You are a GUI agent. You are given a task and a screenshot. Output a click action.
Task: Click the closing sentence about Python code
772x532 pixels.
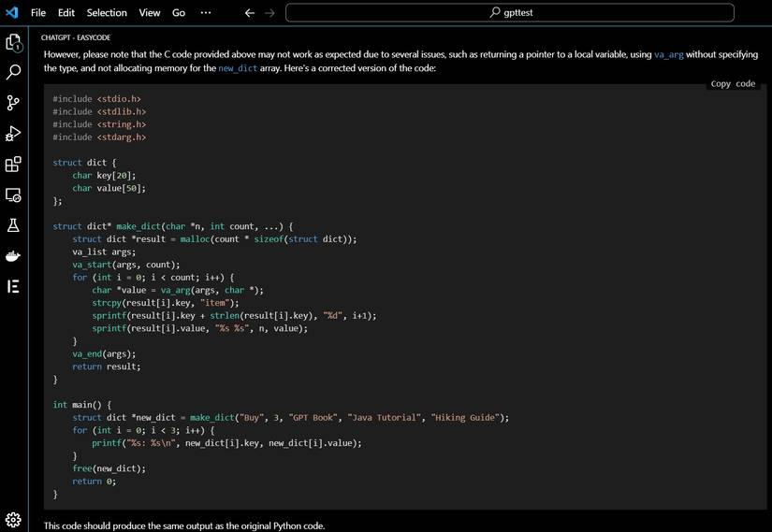pyautogui.click(x=184, y=525)
